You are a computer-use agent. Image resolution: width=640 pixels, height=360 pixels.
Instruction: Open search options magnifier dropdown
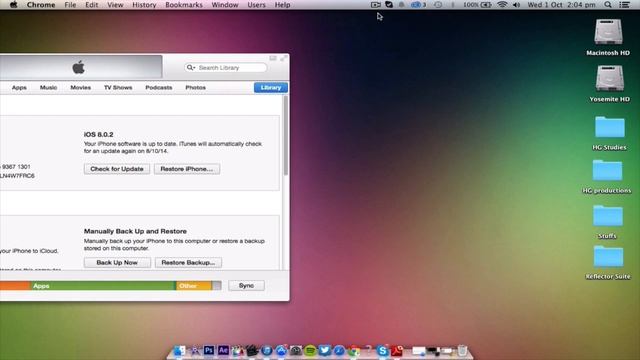[191, 68]
